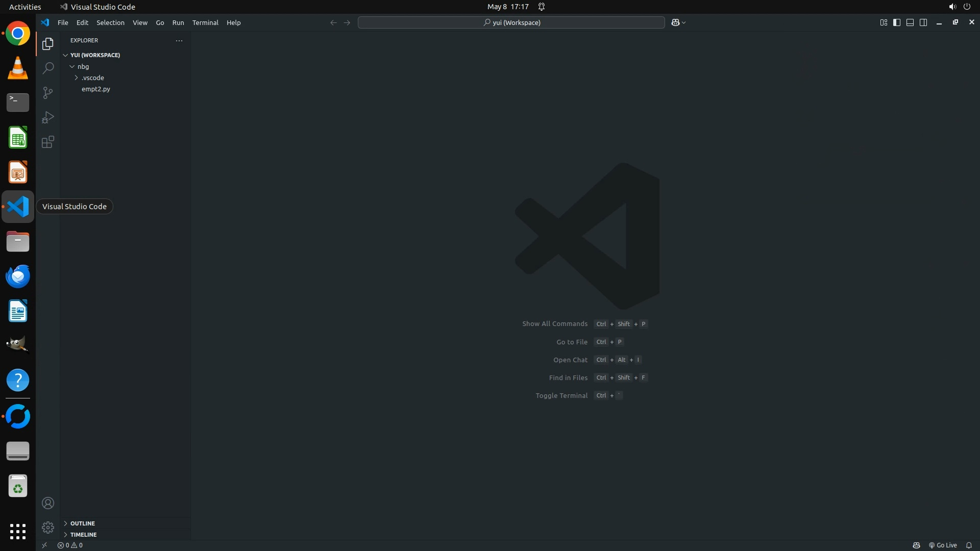Screen dimensions: 980x551
Task: Toggle the Primary Side Bar visibility
Action: coord(897,22)
